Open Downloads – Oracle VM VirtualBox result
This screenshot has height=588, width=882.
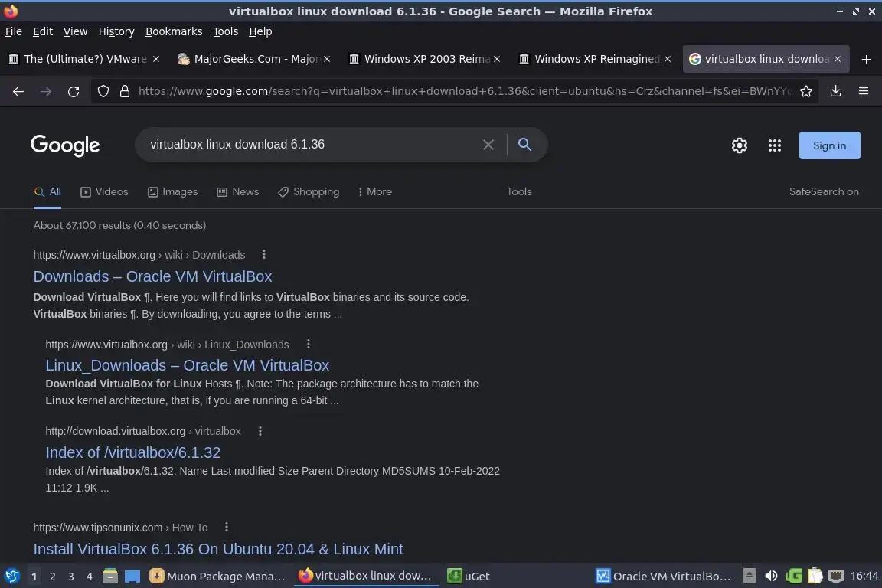point(152,277)
